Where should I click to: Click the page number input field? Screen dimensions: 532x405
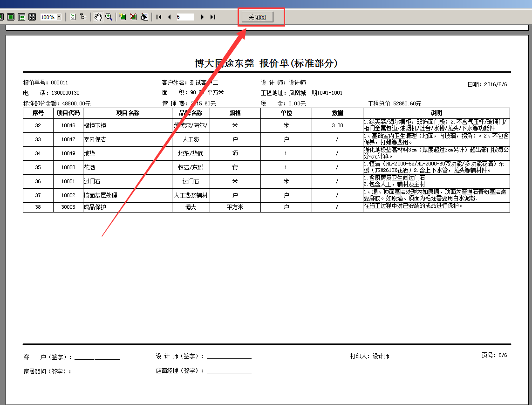click(x=185, y=17)
